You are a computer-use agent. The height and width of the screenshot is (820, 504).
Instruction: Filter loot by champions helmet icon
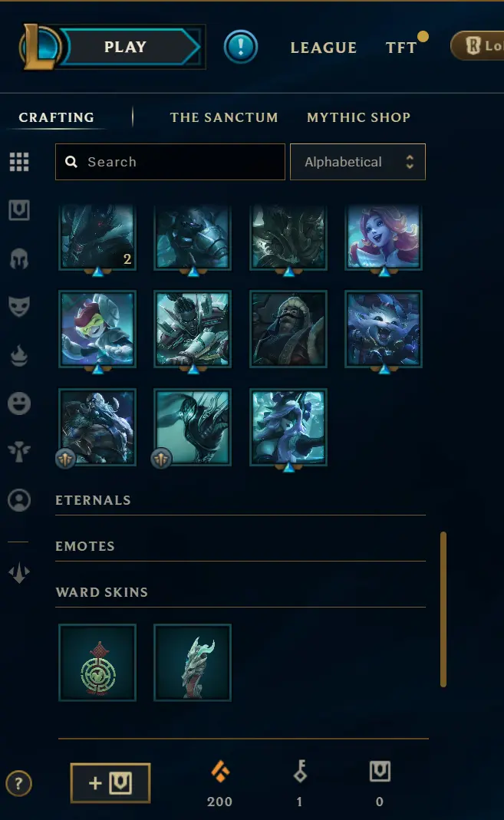[x=19, y=259]
